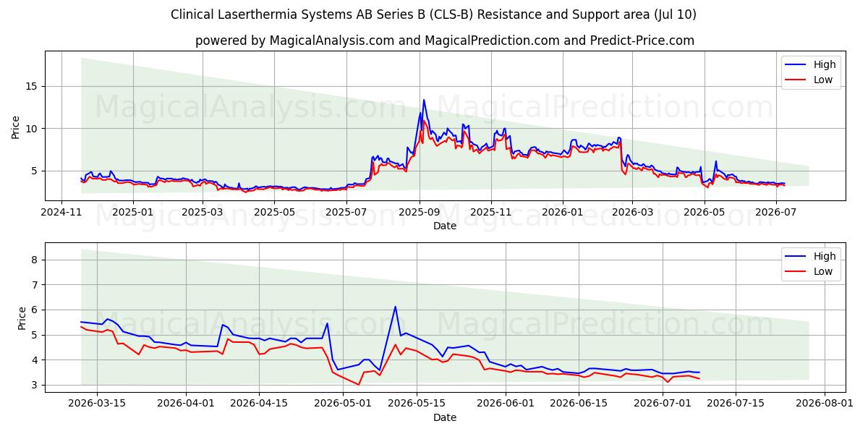The height and width of the screenshot is (434, 868).
Task: Click the '2025-09' x-axis label
Action: [x=420, y=212]
